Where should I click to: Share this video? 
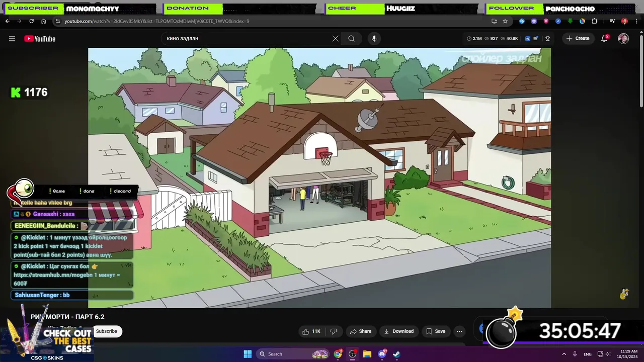click(360, 331)
